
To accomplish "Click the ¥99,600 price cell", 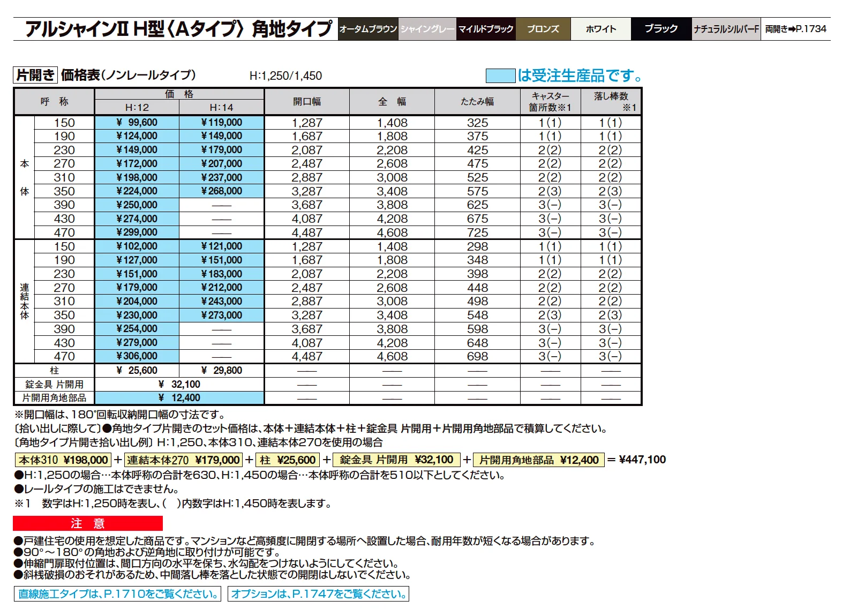I will [x=137, y=123].
